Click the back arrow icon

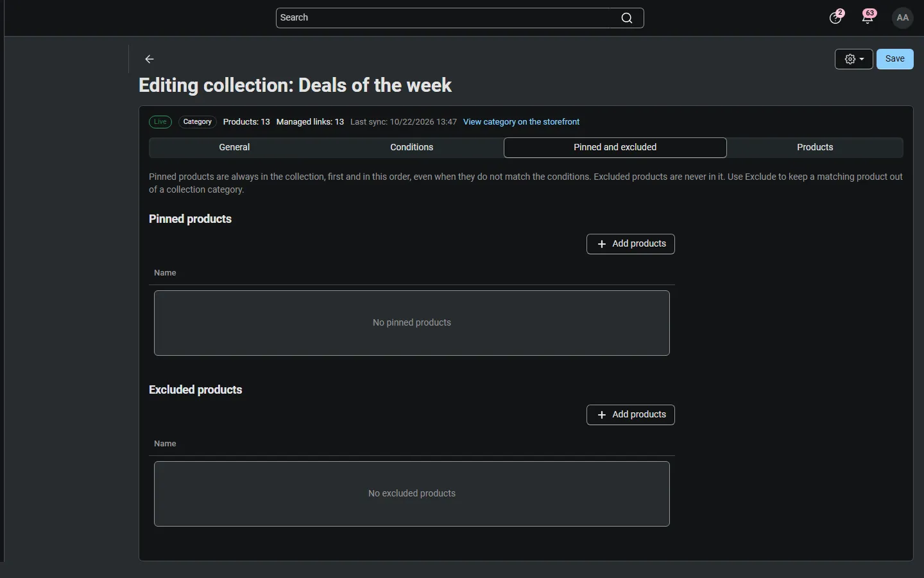click(150, 59)
